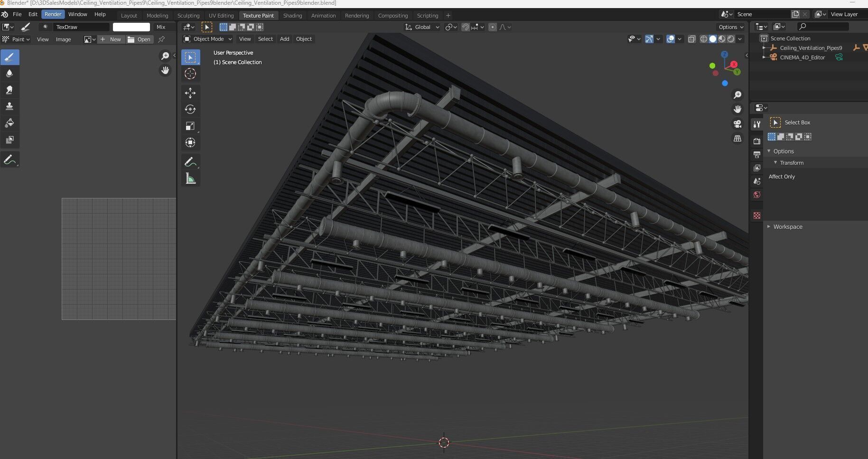Viewport: 868px width, 459px height.
Task: Open the Object Mode dropdown
Action: coord(208,39)
